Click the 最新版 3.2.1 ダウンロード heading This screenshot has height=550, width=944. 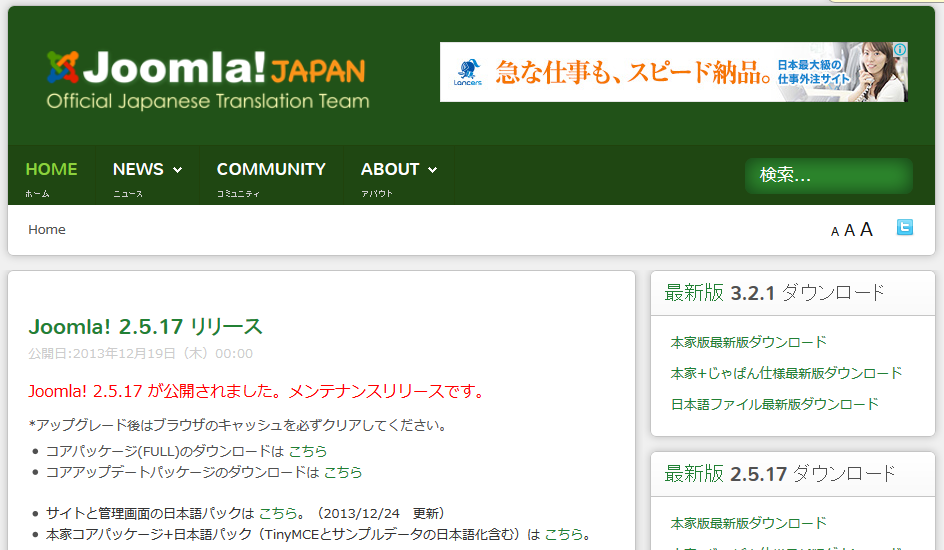tap(775, 293)
